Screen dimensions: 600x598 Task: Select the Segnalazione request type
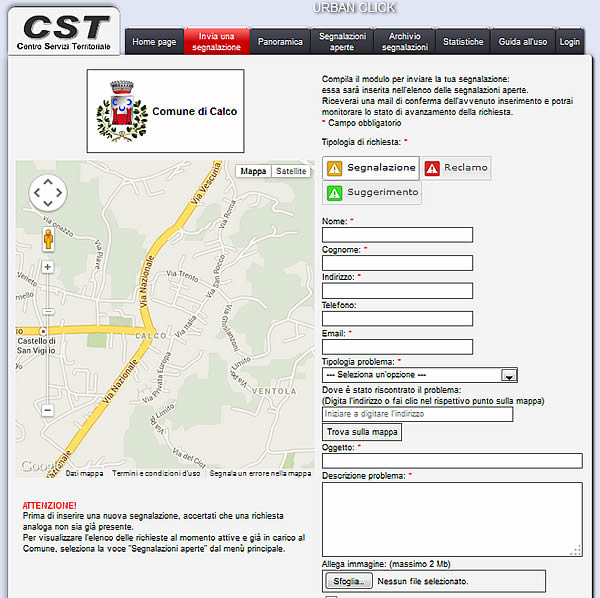point(371,168)
